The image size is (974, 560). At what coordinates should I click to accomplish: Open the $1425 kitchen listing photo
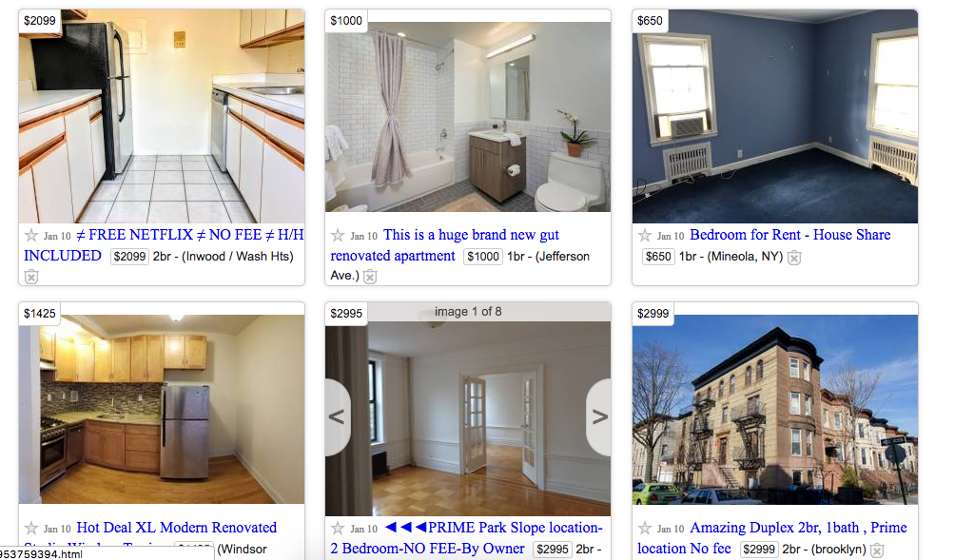coord(162,409)
